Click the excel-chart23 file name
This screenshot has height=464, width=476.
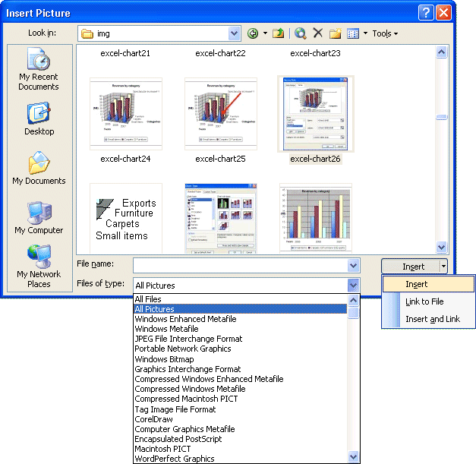[x=315, y=53]
